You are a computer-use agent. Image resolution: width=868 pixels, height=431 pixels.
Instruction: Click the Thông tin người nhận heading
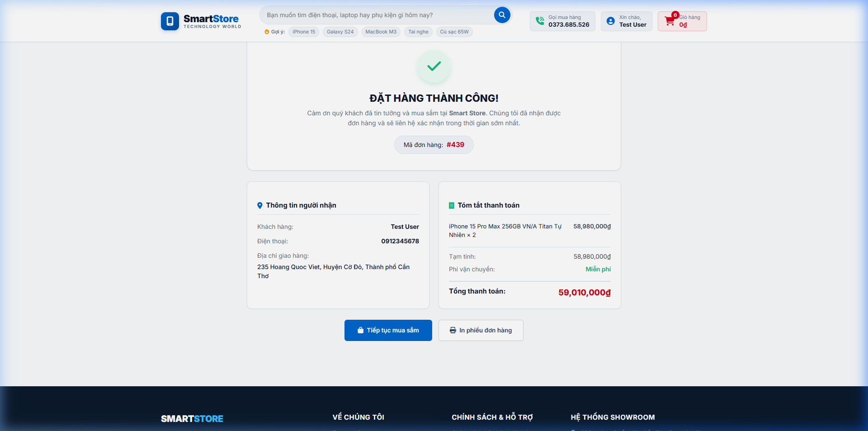[301, 205]
